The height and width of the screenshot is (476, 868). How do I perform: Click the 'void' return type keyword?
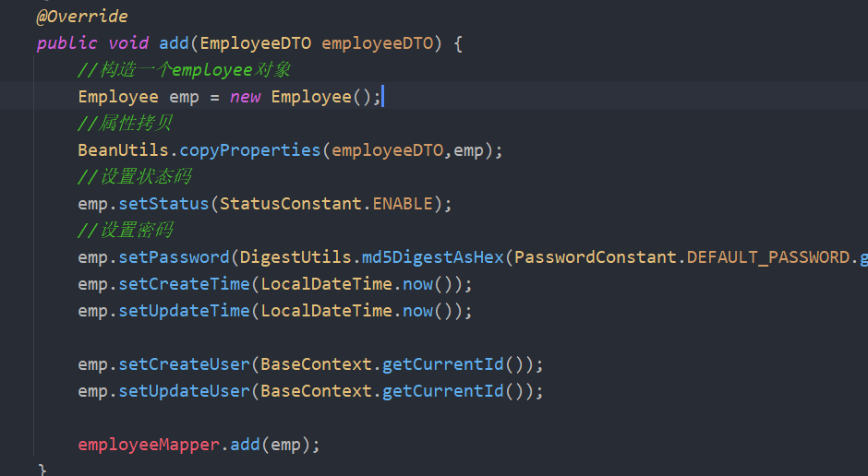pyautogui.click(x=128, y=43)
